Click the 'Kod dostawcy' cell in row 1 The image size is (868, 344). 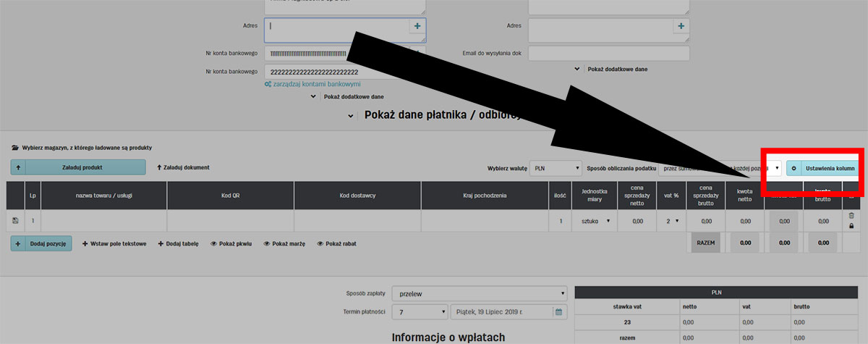tap(357, 221)
